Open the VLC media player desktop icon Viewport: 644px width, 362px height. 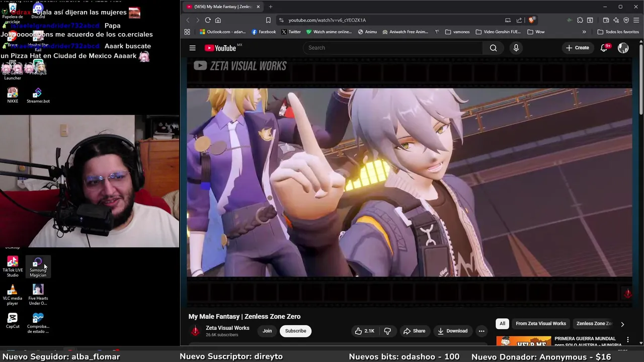pyautogui.click(x=13, y=295)
